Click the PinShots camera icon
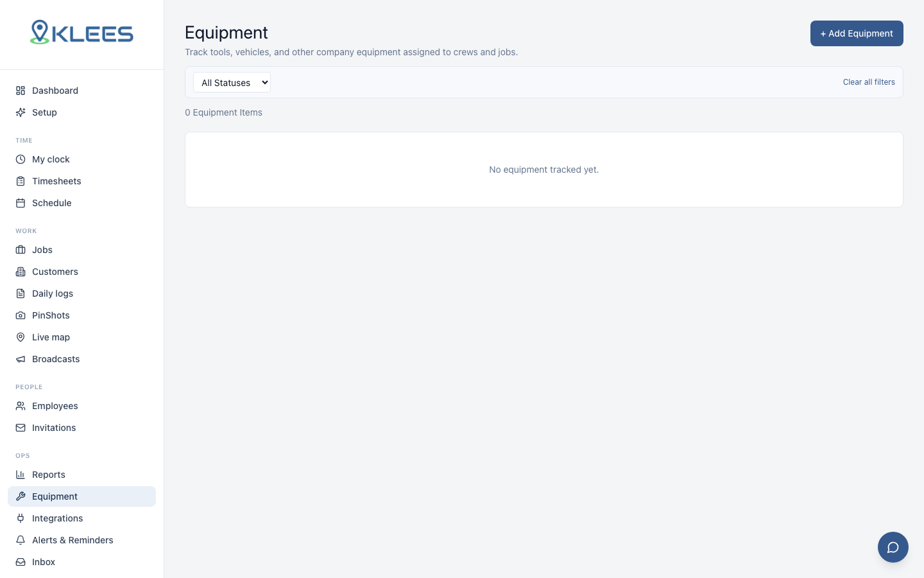 pos(21,315)
